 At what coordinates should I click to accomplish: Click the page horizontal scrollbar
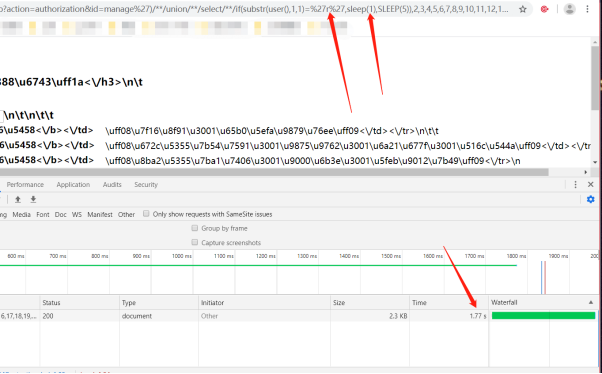click(x=274, y=172)
